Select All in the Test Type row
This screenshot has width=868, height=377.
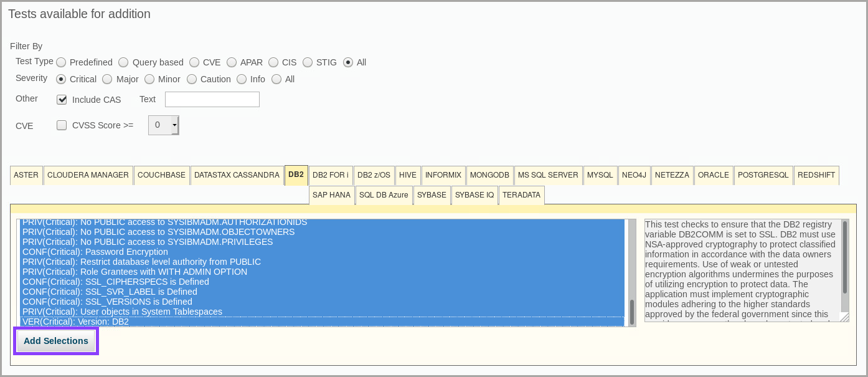348,62
